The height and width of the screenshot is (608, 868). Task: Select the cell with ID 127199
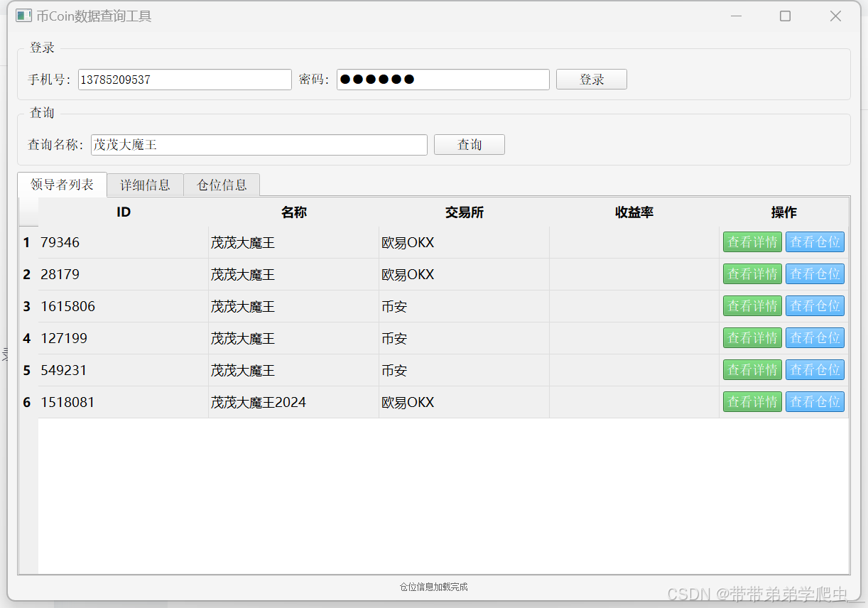pos(124,339)
